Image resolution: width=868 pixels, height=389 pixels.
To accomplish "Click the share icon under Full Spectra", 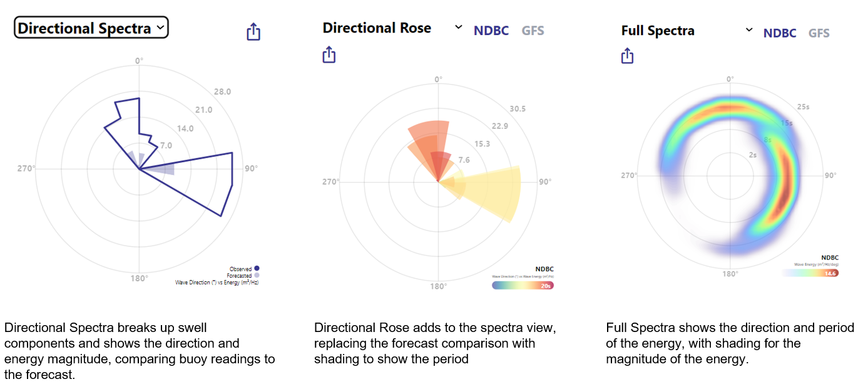I will tap(628, 56).
